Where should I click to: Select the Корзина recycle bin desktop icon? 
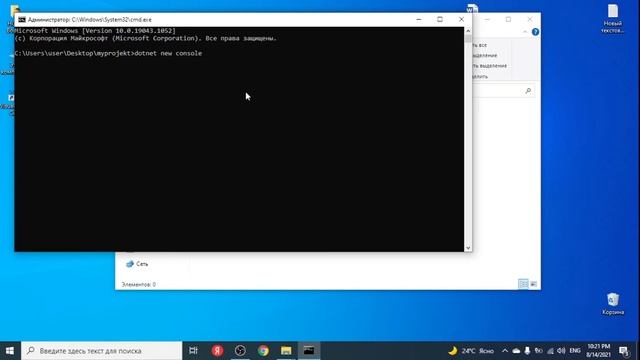613,304
